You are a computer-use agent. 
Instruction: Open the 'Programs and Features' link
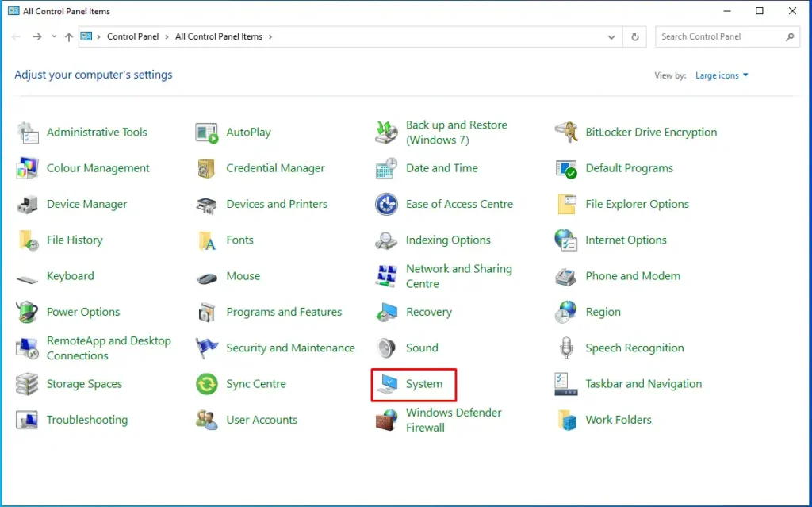(284, 313)
